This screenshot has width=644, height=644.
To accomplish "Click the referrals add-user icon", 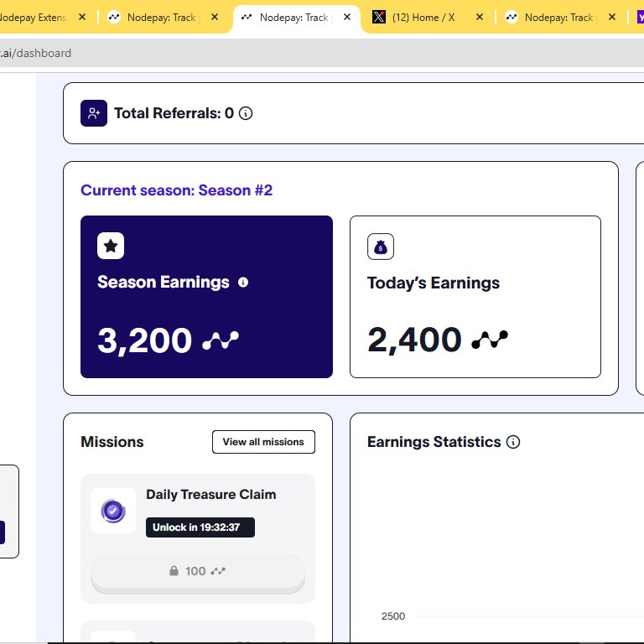I will (x=94, y=113).
